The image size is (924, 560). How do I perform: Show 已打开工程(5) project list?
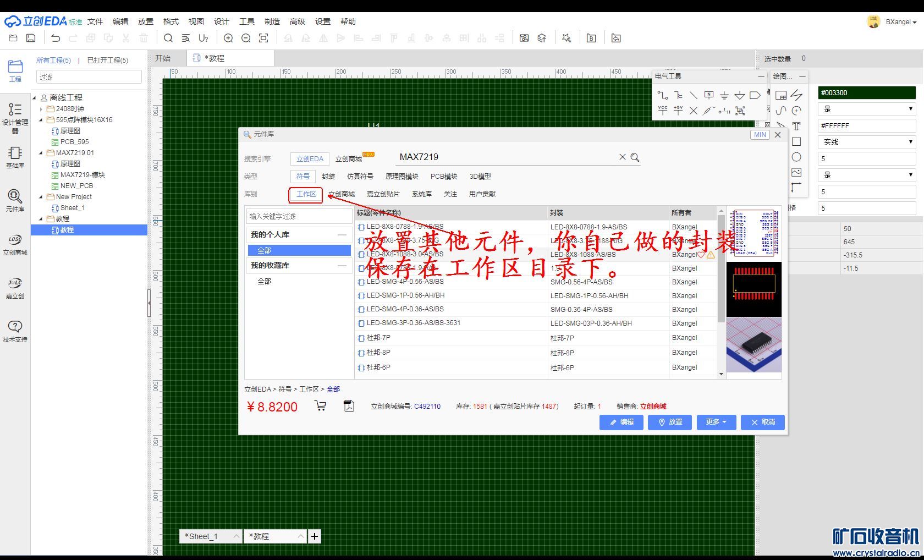pos(108,60)
